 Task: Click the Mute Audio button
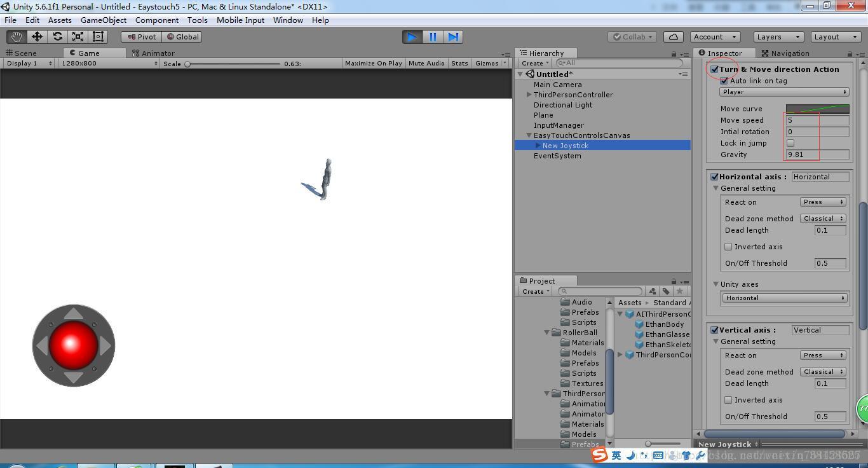tap(426, 64)
